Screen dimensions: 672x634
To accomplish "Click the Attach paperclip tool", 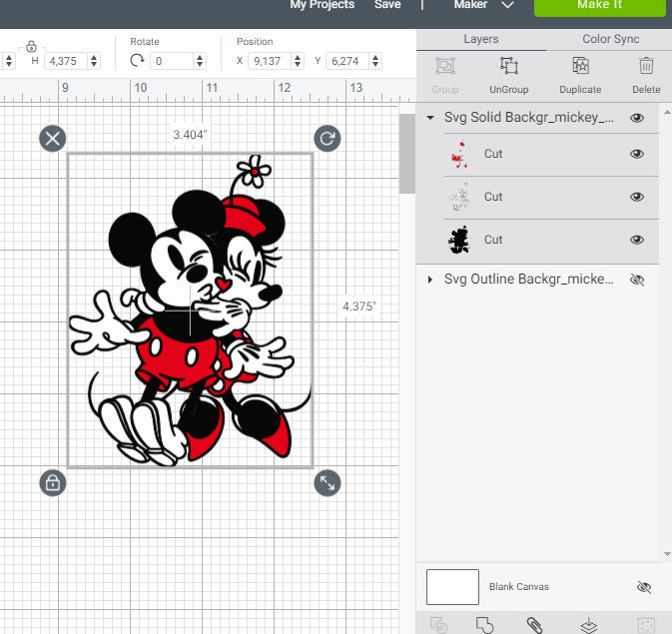I will point(534,625).
